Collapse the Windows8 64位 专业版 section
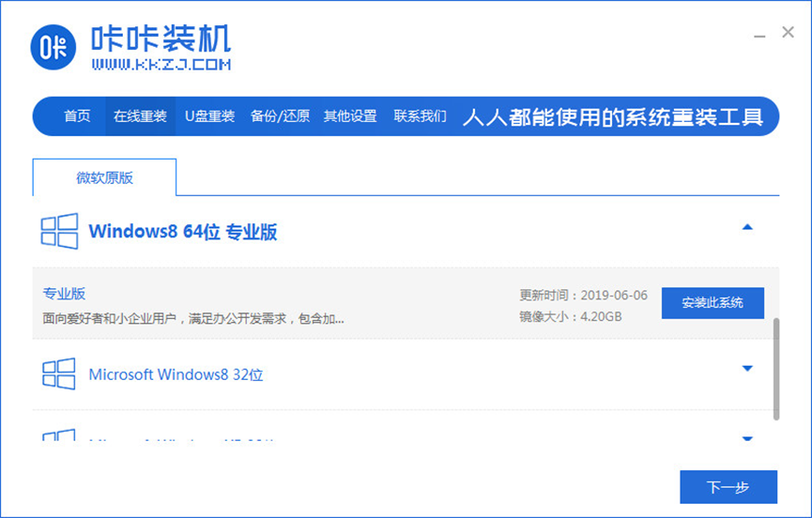 [747, 227]
